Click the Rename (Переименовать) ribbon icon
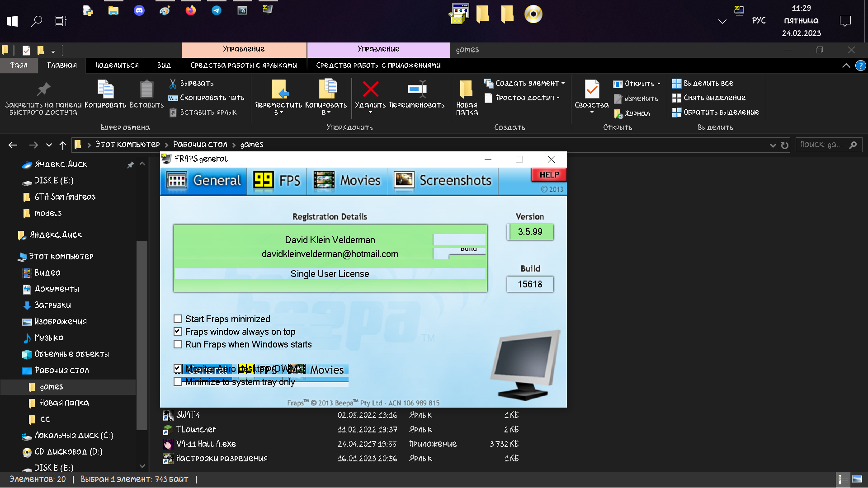The height and width of the screenshot is (488, 868). [x=416, y=89]
